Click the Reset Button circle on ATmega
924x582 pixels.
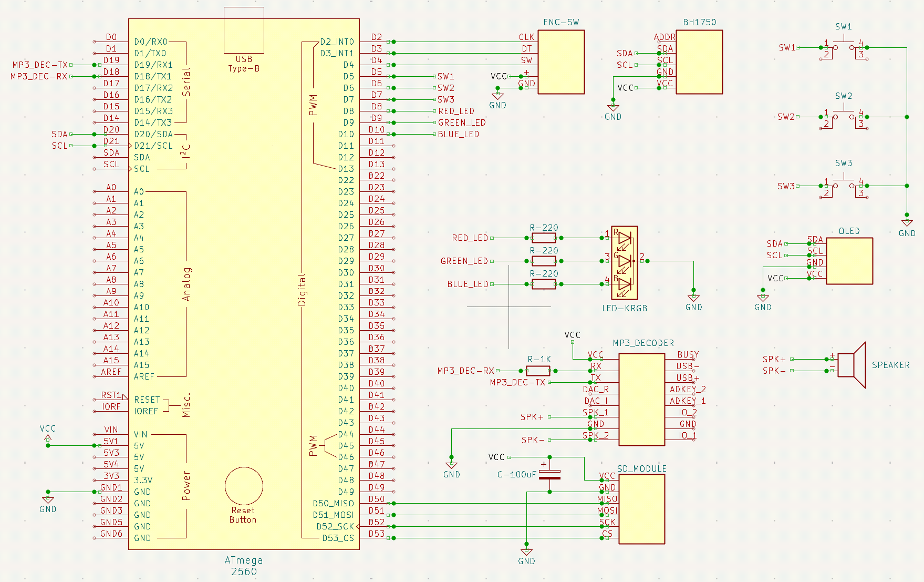(x=244, y=486)
